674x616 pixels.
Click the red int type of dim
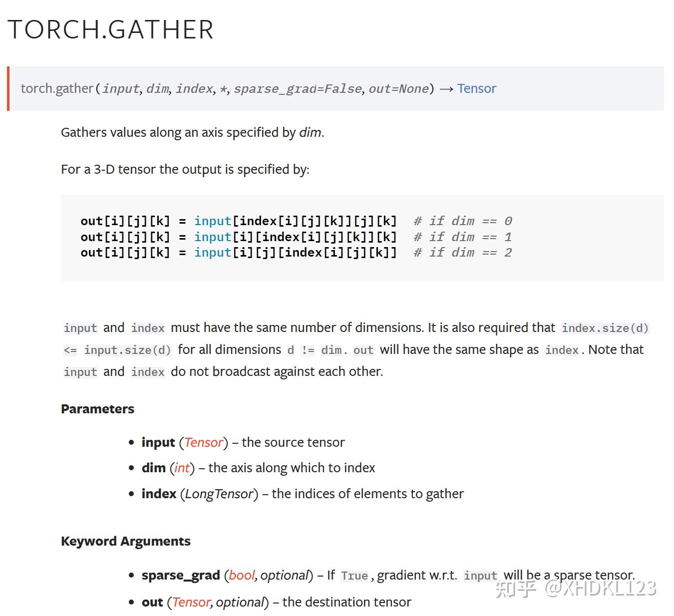click(182, 468)
